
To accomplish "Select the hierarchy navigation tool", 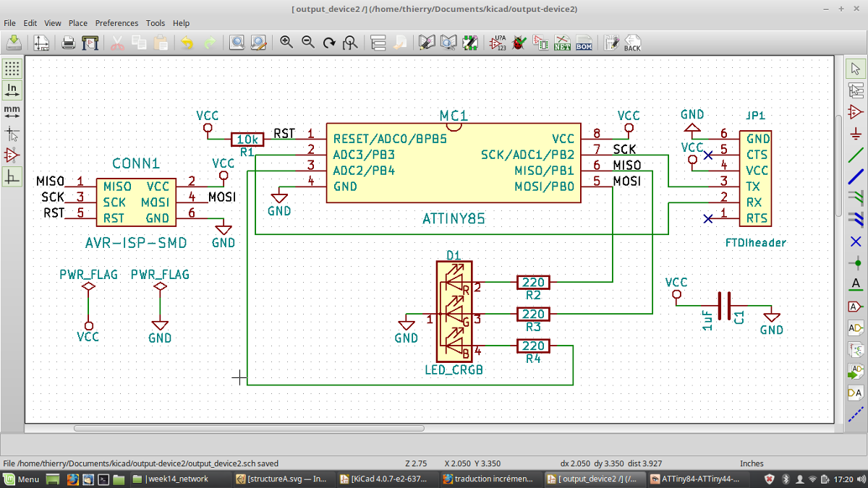I will [856, 90].
